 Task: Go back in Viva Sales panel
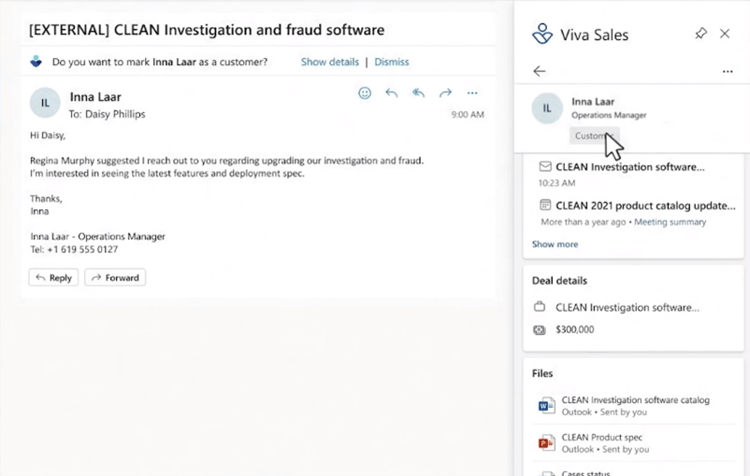pos(539,71)
